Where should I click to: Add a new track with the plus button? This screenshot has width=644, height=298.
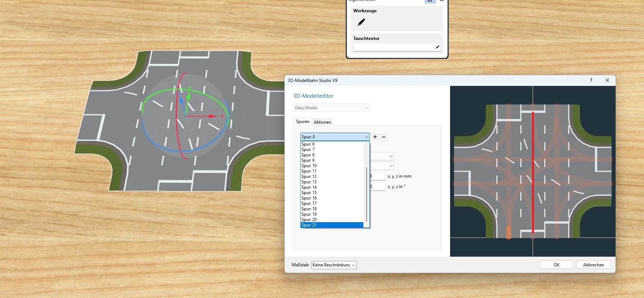375,137
